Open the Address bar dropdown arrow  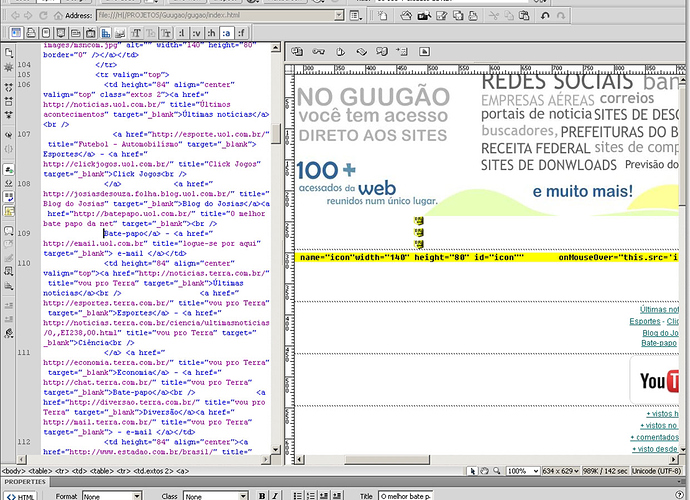pos(339,15)
